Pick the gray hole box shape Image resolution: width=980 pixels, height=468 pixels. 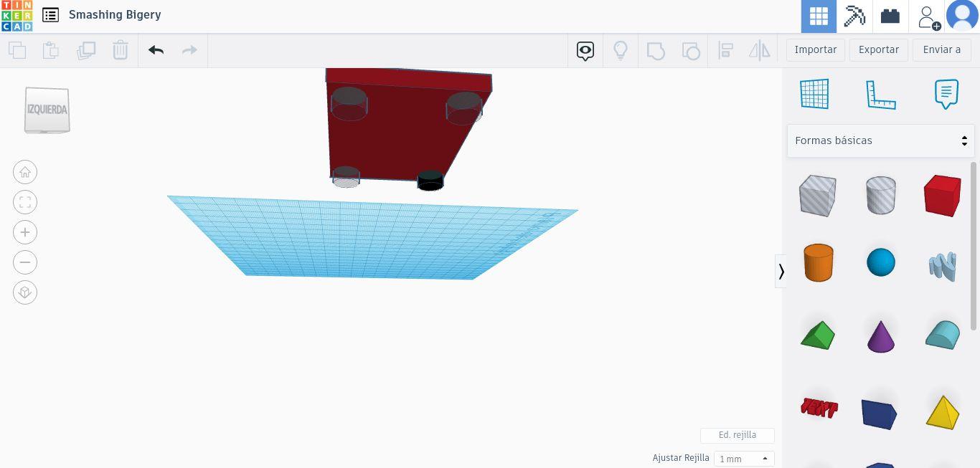tap(818, 195)
